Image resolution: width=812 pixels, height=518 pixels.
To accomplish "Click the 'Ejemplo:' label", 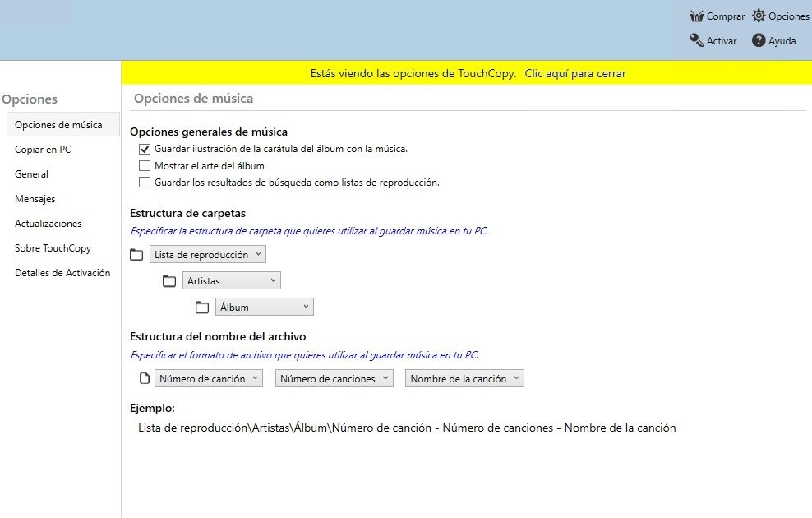I will coord(152,408).
